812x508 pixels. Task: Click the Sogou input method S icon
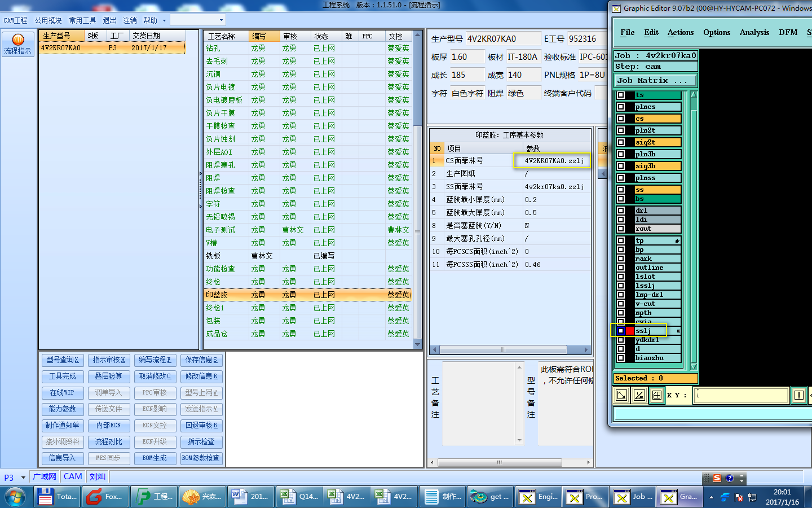click(x=717, y=478)
